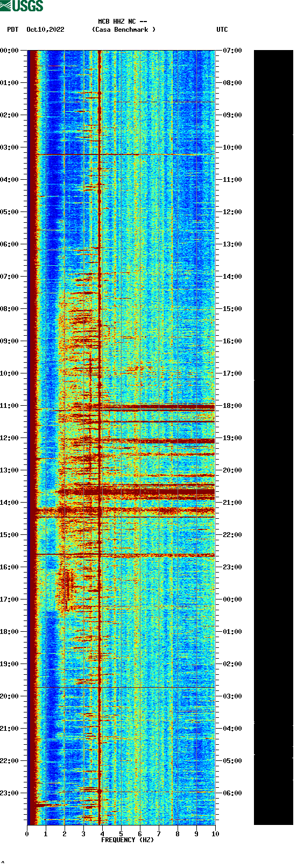Image resolution: width=297 pixels, height=868 pixels.
Task: Click frequency axis tick label '2'
Action: pos(65,834)
